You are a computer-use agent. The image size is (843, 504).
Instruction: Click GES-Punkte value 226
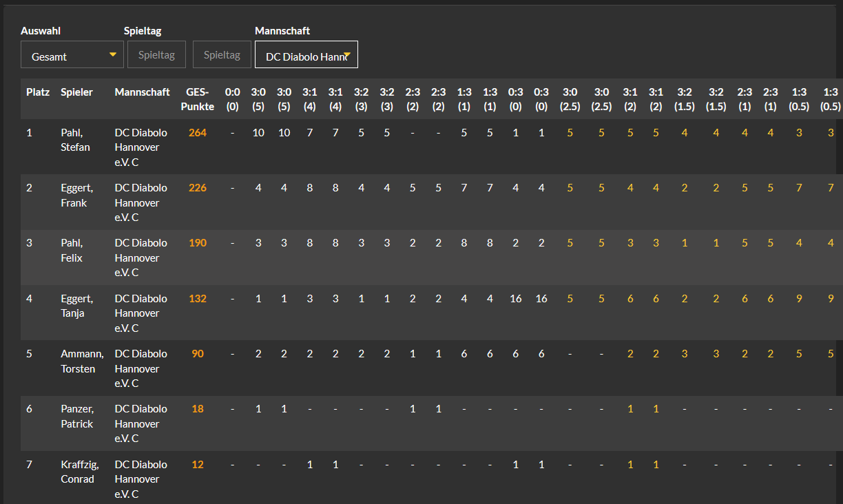[x=198, y=188]
